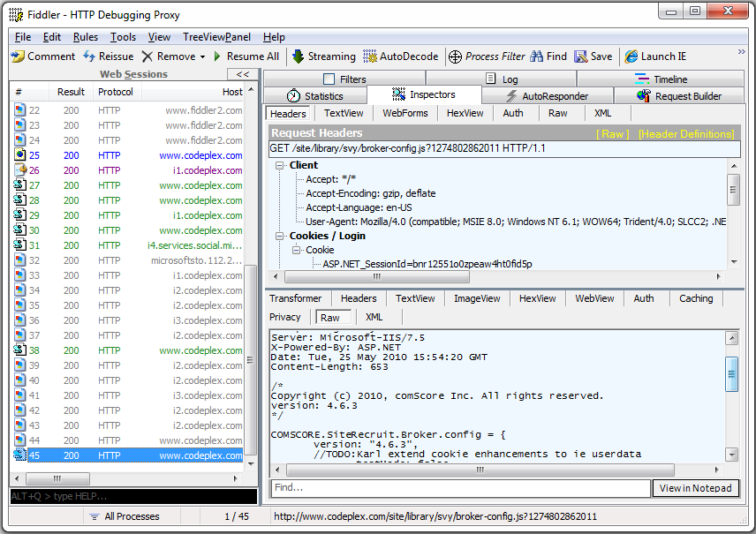Open the response Privacy tab

coord(285,317)
